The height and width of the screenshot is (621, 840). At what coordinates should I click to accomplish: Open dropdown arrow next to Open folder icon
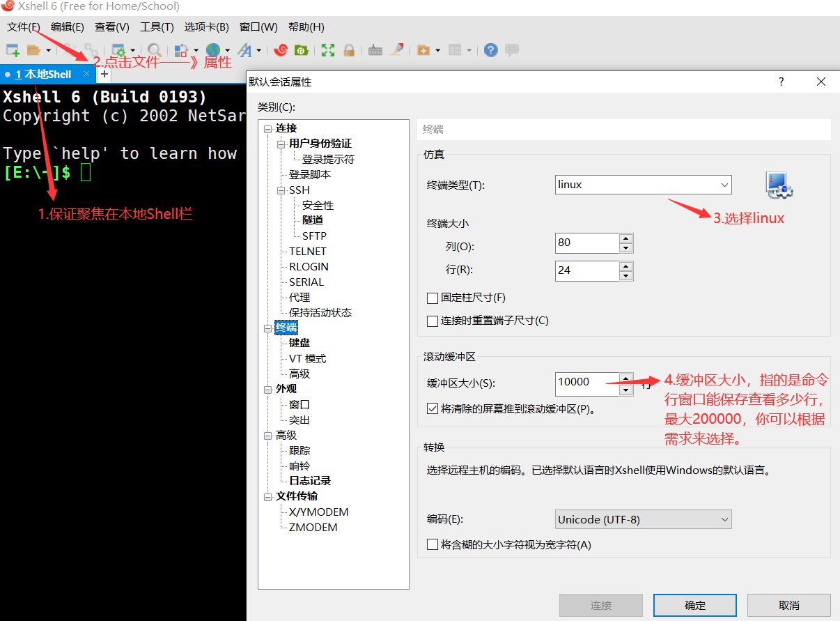(x=48, y=50)
